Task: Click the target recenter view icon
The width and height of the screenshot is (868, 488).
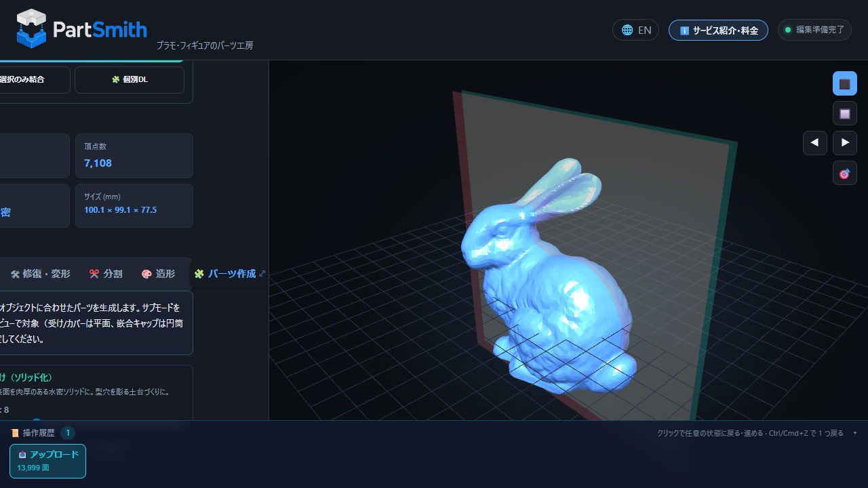Action: [844, 174]
